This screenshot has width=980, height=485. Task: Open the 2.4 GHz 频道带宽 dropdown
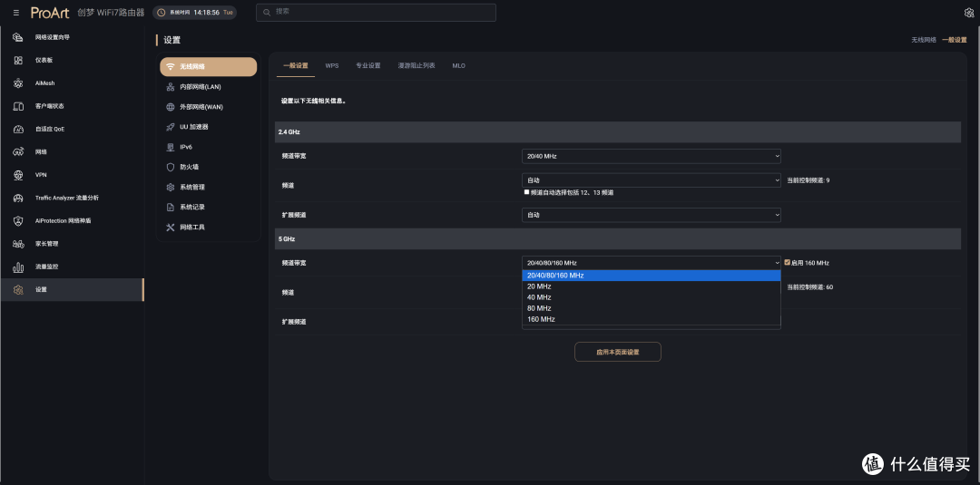(x=652, y=156)
